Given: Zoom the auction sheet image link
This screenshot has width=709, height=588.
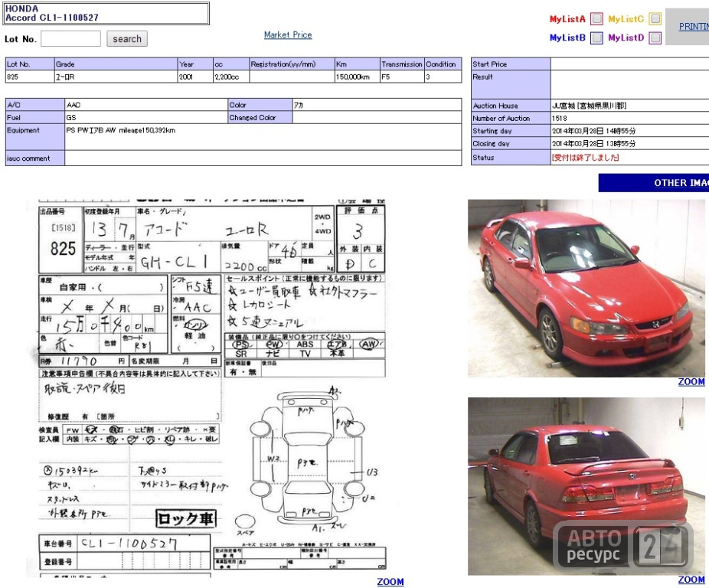Looking at the screenshot, I should pos(390,582).
